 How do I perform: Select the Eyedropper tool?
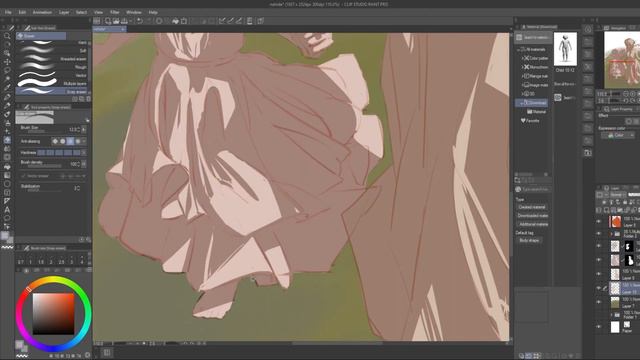coord(7,87)
